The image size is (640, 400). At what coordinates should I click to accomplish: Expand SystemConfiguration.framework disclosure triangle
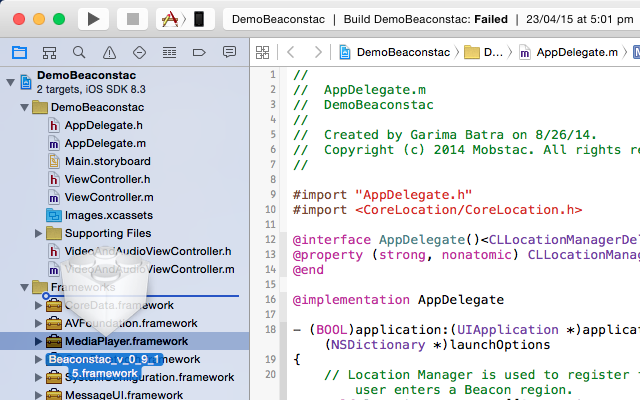pos(38,377)
